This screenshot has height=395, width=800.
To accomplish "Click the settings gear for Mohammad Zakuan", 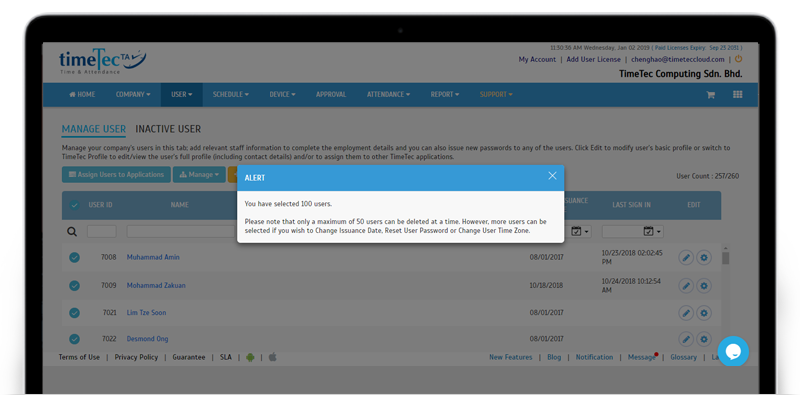I will [704, 286].
